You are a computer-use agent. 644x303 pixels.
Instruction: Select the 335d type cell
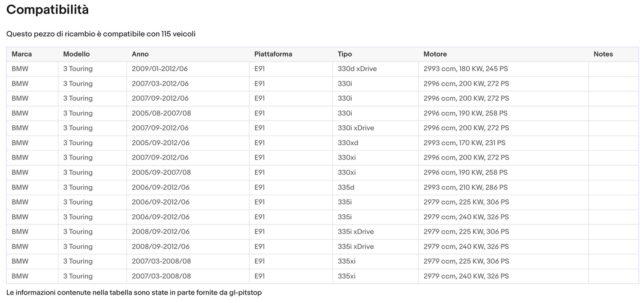click(346, 187)
